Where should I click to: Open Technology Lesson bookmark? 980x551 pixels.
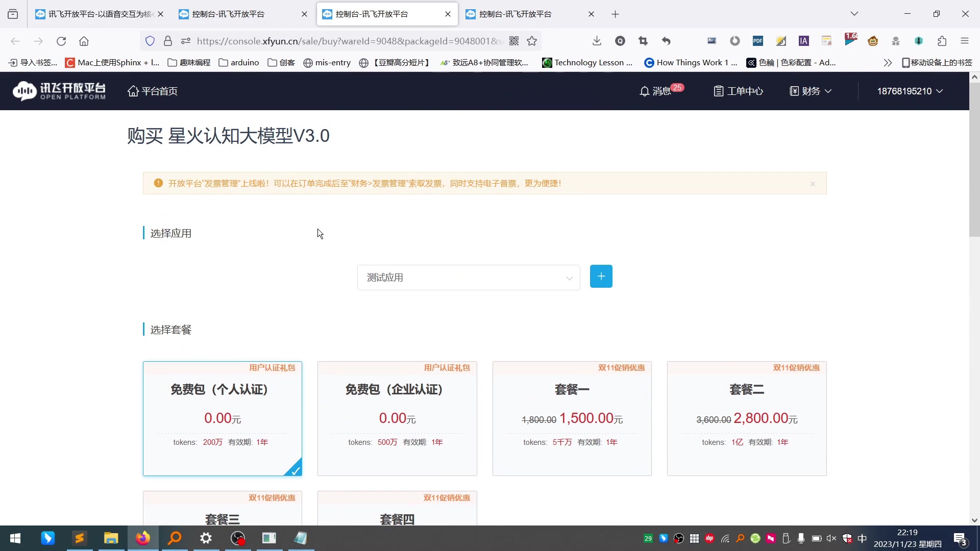(x=587, y=63)
